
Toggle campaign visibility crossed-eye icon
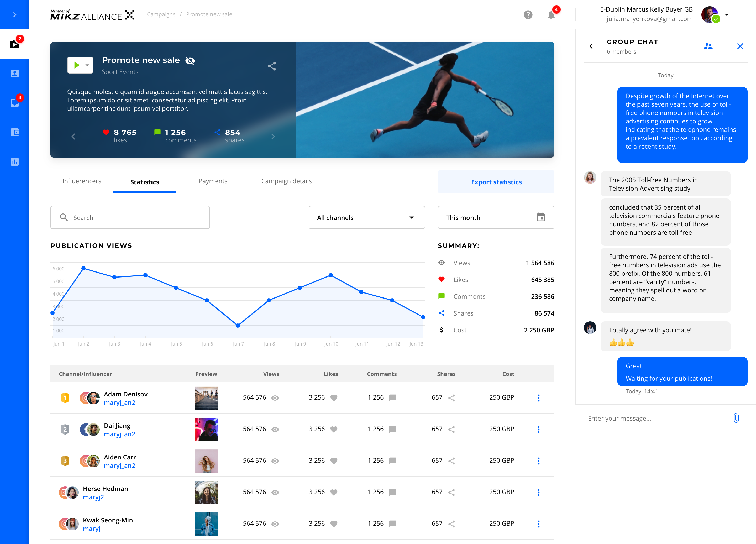(x=190, y=61)
